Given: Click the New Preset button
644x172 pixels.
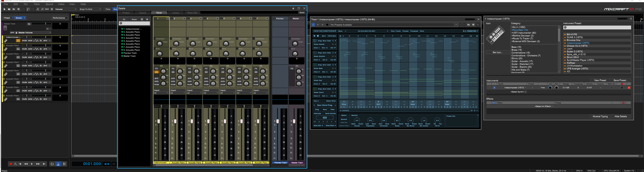Looking at the screenshot, I should coord(600,80).
